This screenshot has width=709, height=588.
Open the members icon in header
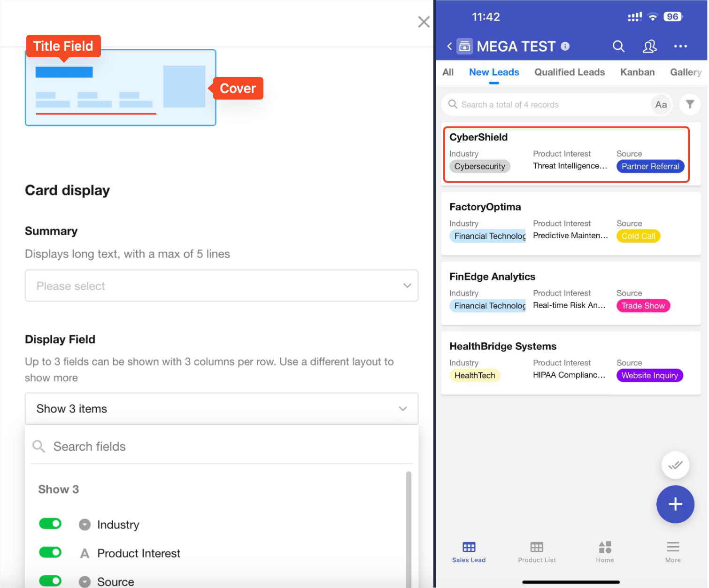[649, 46]
